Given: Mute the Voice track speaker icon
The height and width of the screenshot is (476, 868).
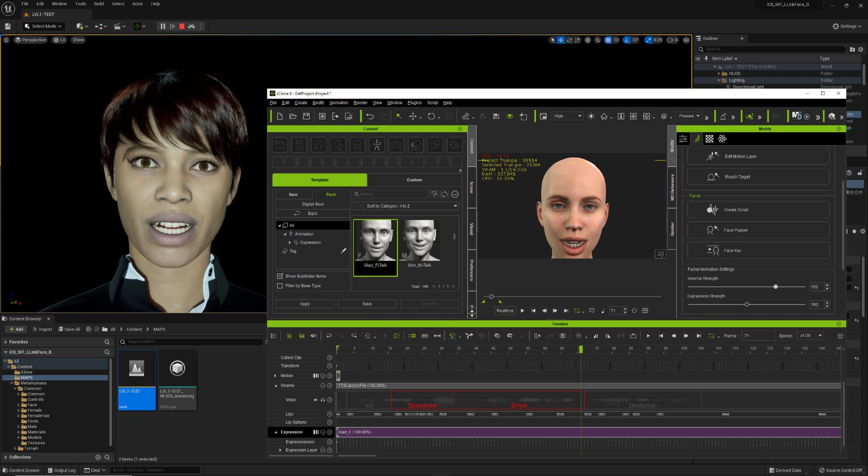Looking at the screenshot, I should 316,400.
